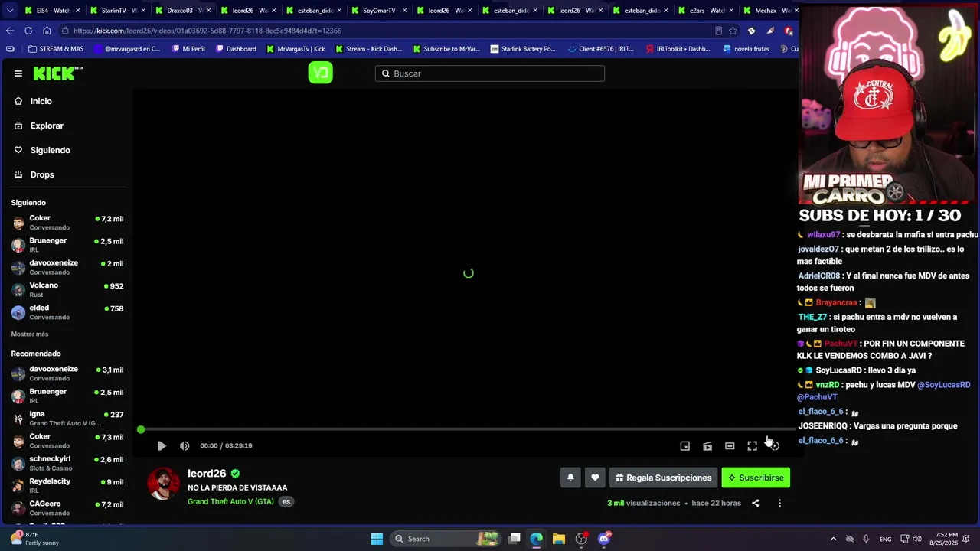This screenshot has width=980, height=551.
Task: Seek on the video progress bar
Action: (467, 430)
